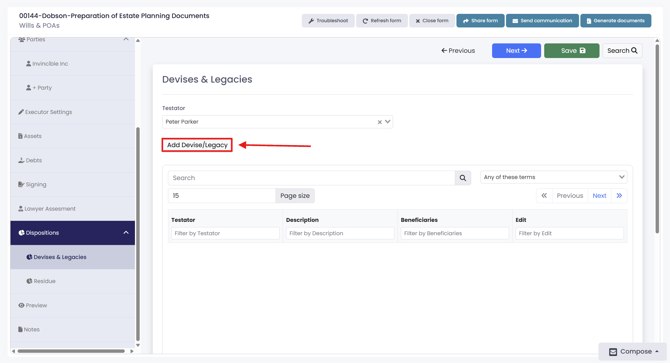670x363 pixels.
Task: Sort by the Description column header
Action: pos(302,220)
